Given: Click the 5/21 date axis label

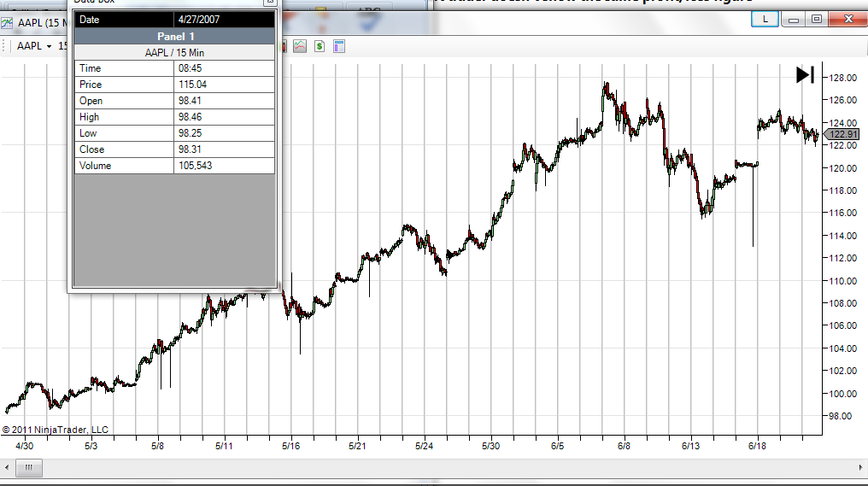Looking at the screenshot, I should pos(358,446).
